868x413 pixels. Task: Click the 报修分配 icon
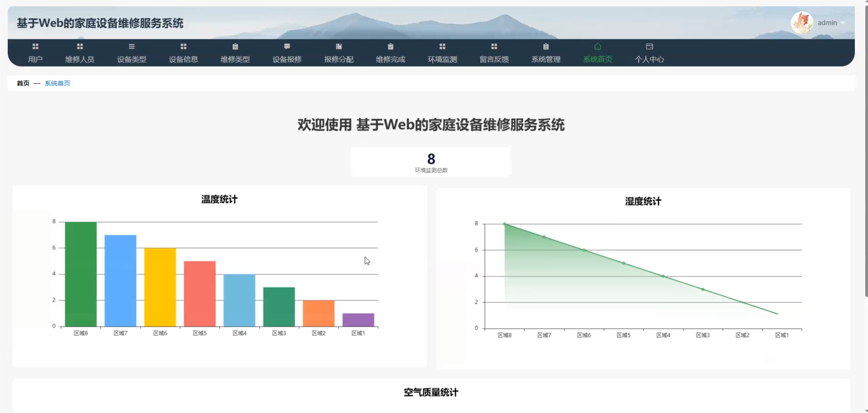(339, 46)
